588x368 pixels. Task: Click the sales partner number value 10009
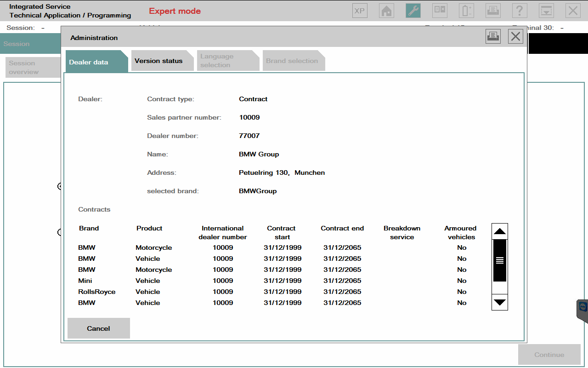249,117
